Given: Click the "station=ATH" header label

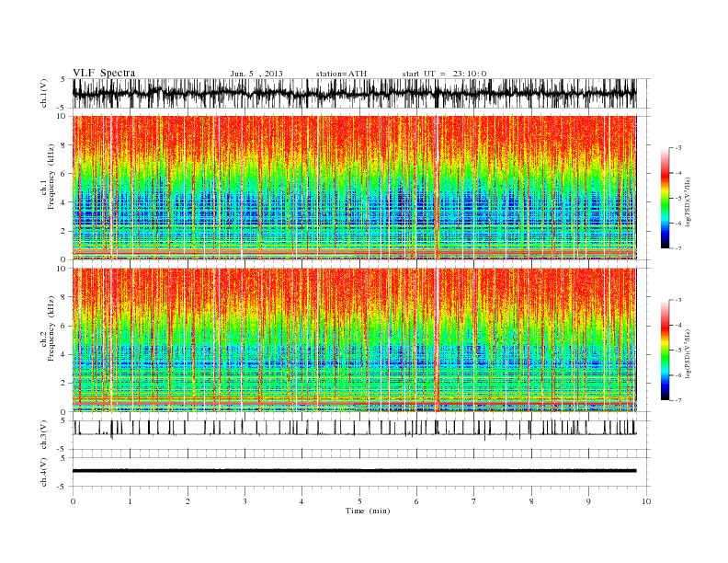Looking at the screenshot, I should click(341, 74).
